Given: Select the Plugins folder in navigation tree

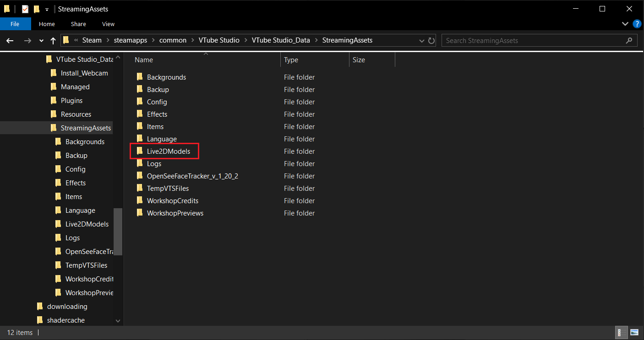Looking at the screenshot, I should (x=71, y=101).
